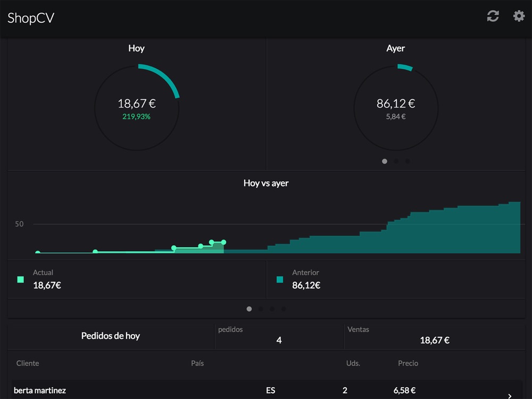Click the Anterior teal legend swatch

click(280, 280)
